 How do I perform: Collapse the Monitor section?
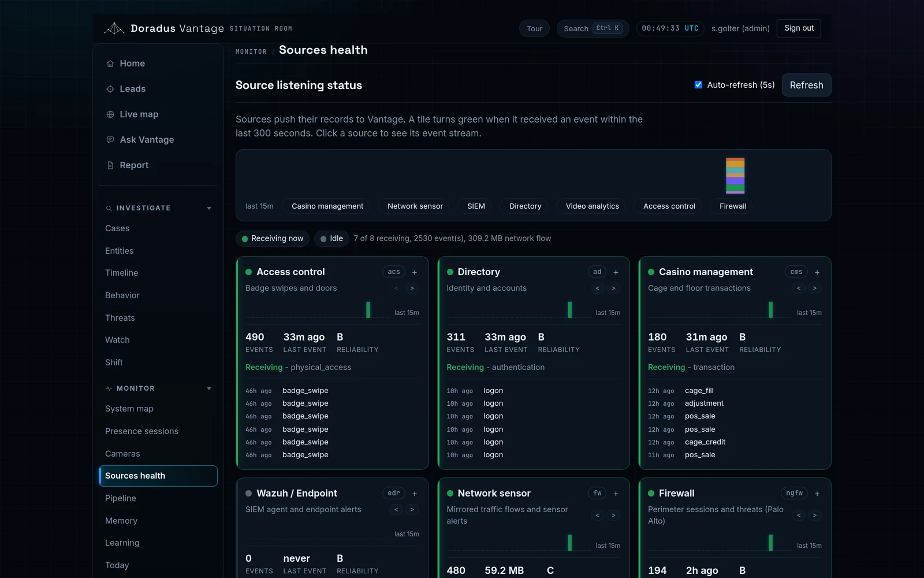[x=158, y=388]
